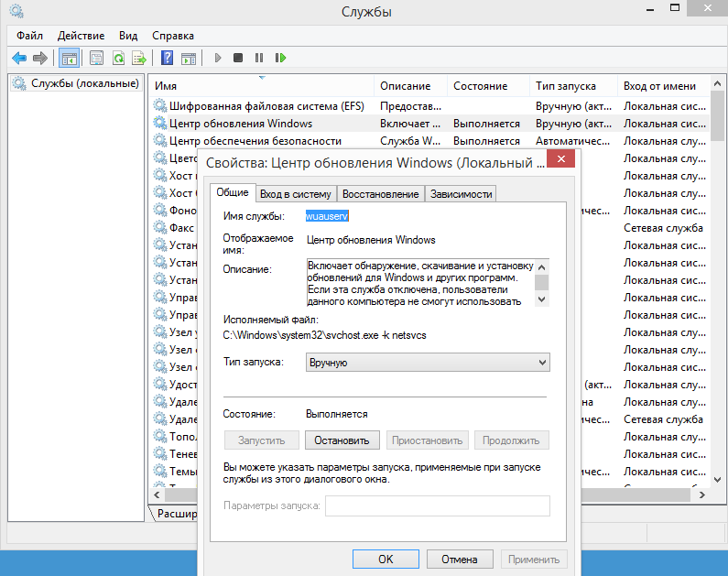Screen dimensions: 728x576
Task: Restart the service with the toolbar restart icon
Action: coord(280,58)
